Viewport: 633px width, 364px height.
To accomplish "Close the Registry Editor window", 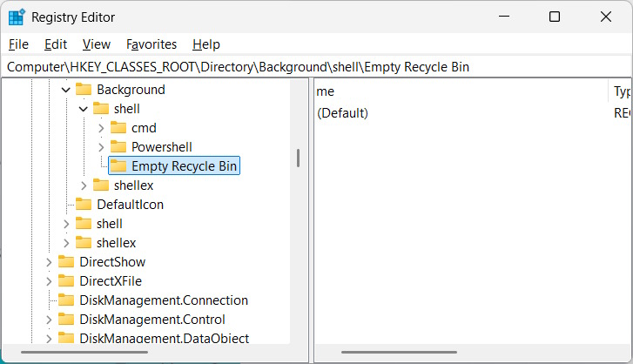I will pyautogui.click(x=605, y=17).
